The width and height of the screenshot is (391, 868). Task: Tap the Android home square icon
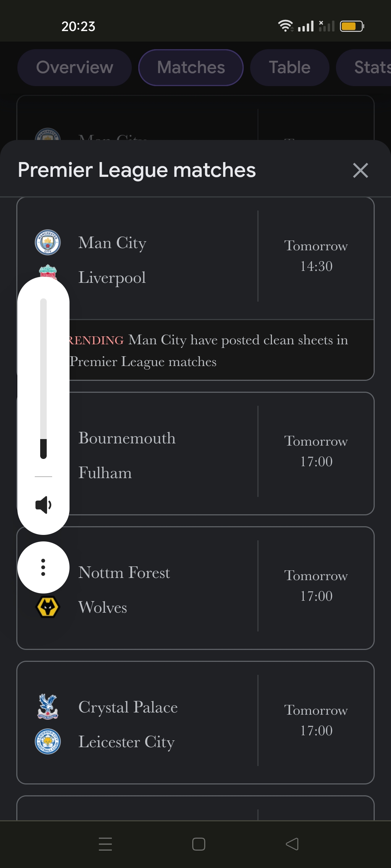coord(199,844)
